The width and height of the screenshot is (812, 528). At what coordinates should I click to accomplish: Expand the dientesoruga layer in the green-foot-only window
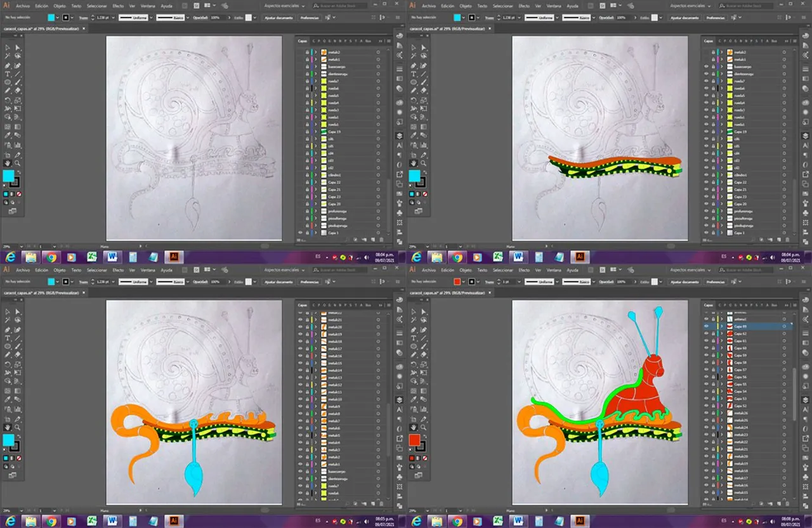(721, 74)
